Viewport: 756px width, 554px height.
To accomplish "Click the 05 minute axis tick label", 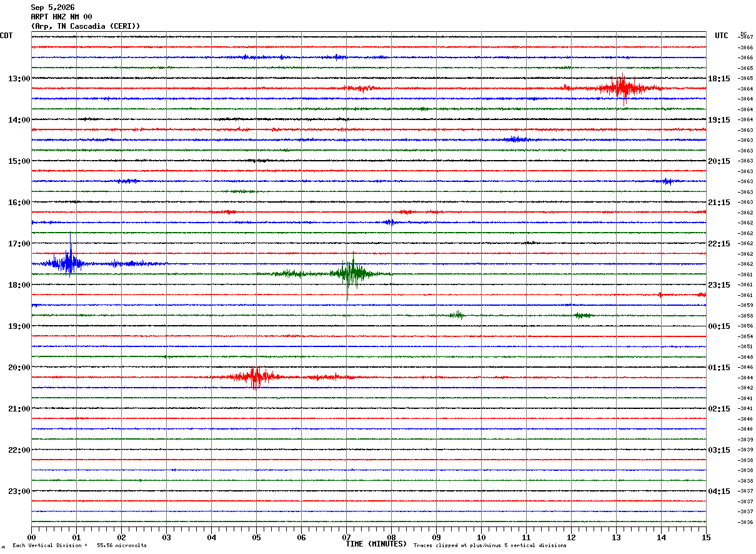I will (256, 538).
